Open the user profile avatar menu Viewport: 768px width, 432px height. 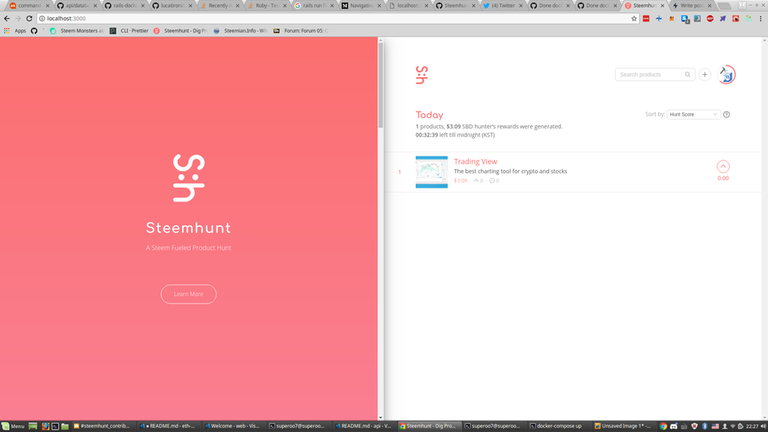[x=726, y=74]
